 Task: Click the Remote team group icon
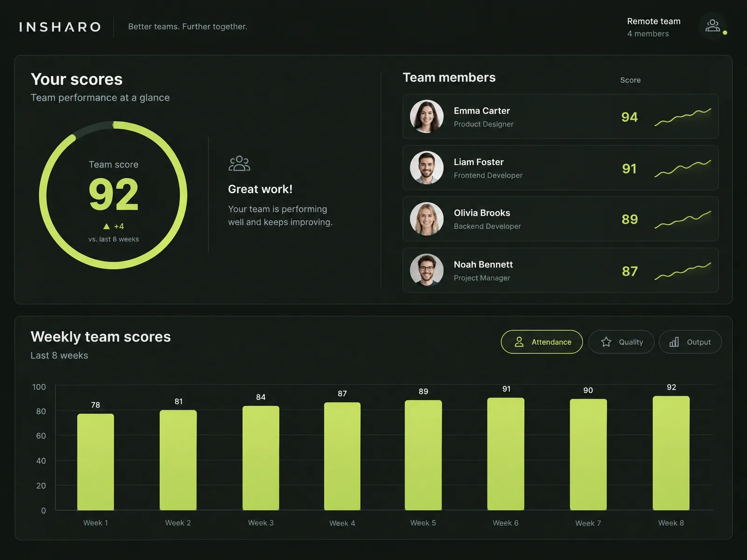[x=712, y=26]
